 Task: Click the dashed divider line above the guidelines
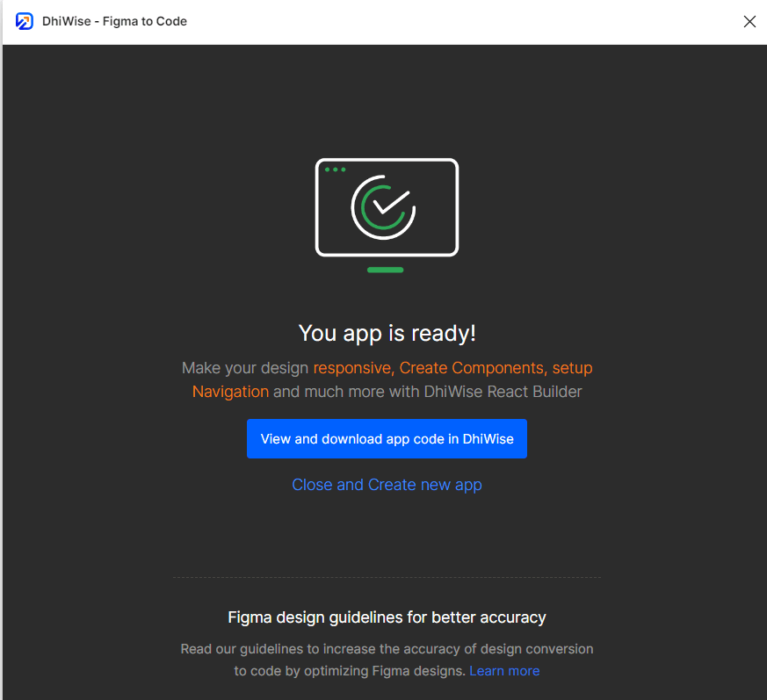point(387,577)
